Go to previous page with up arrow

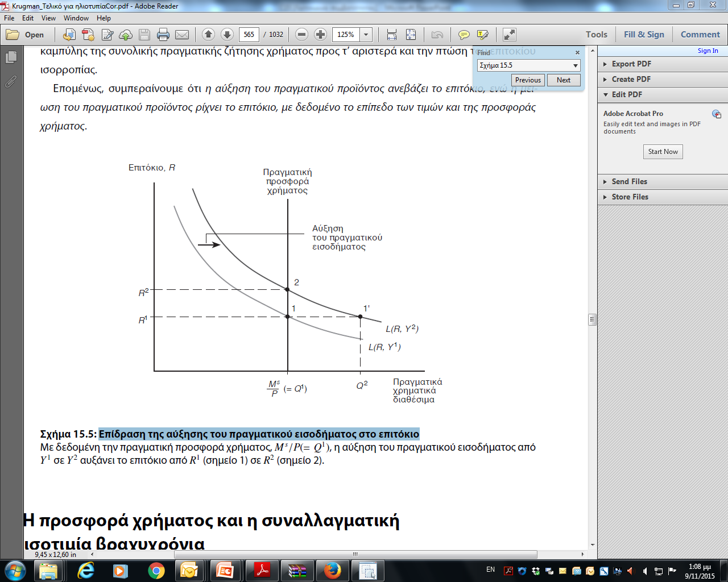[208, 35]
